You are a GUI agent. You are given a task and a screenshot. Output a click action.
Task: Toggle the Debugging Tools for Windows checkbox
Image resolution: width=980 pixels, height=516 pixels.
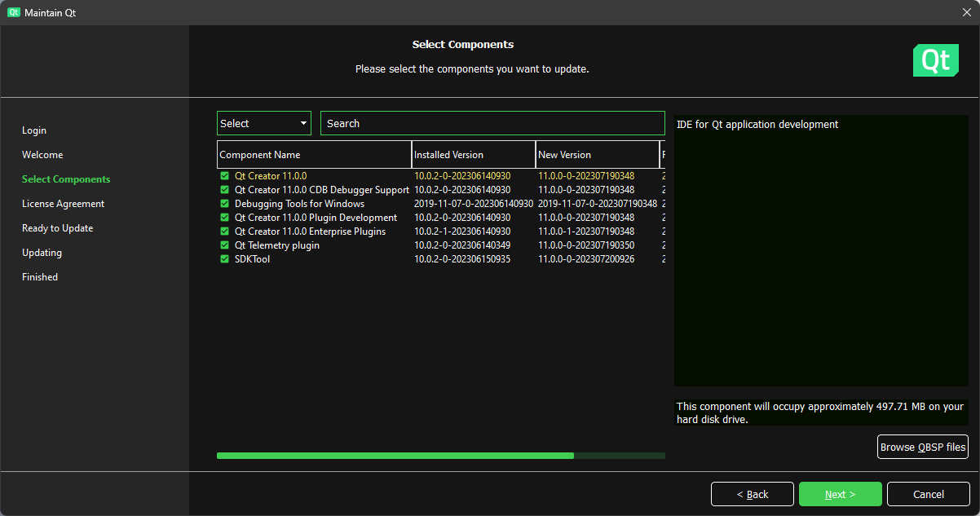point(224,204)
